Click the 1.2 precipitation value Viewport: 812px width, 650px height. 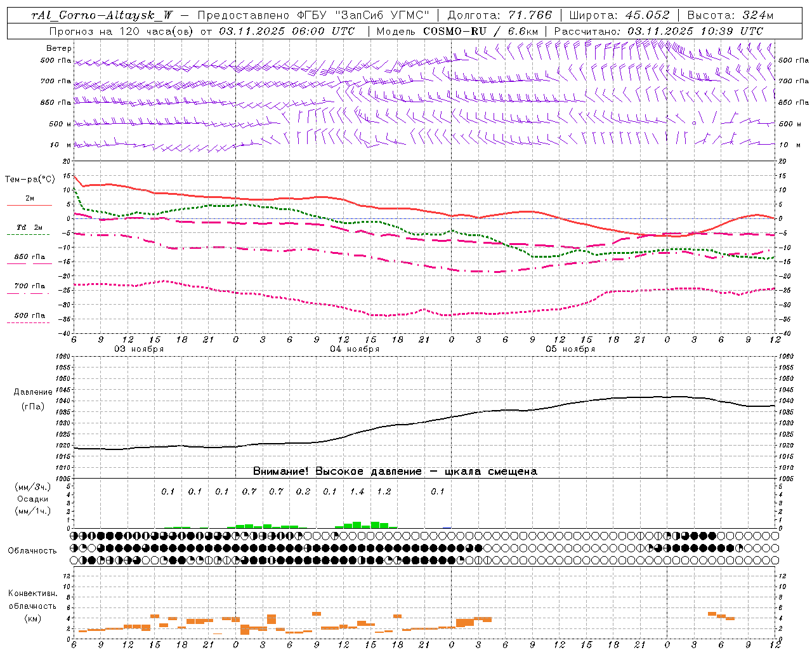coord(384,491)
